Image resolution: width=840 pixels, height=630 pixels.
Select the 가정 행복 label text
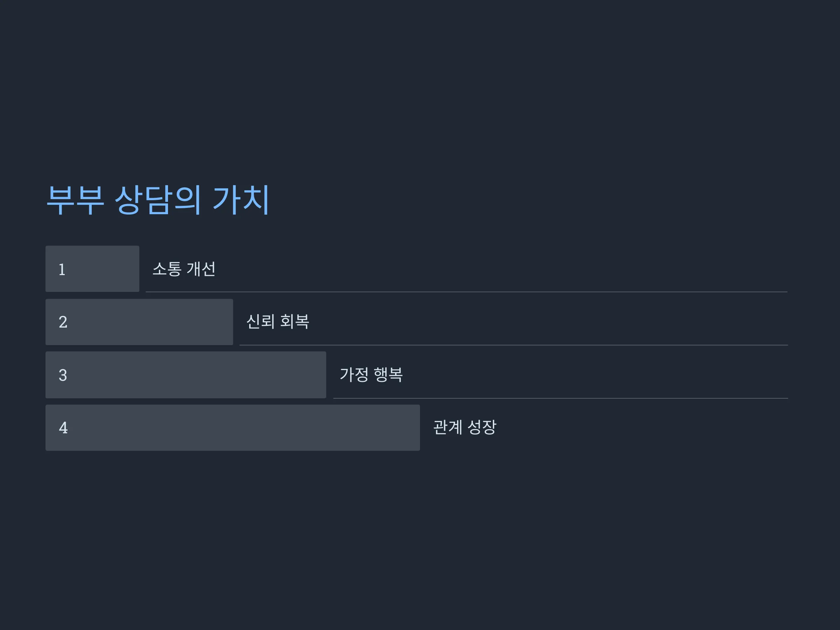371,375
